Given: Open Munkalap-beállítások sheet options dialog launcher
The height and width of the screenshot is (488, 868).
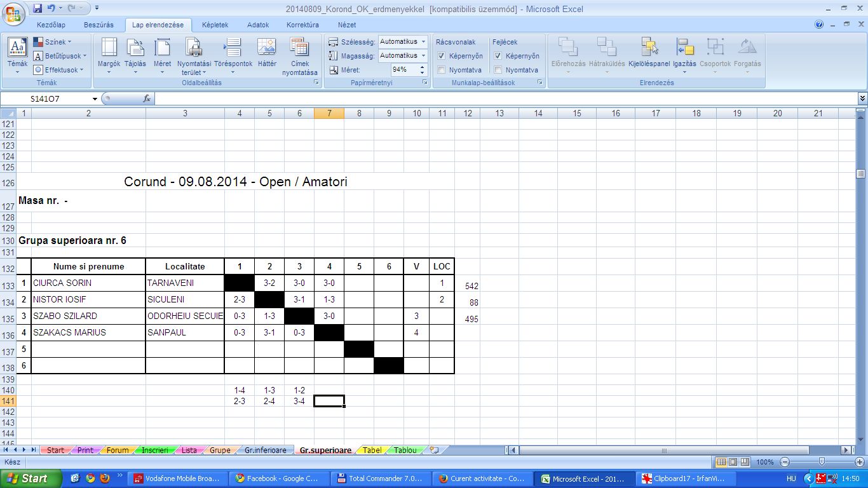Looking at the screenshot, I should tap(539, 83).
